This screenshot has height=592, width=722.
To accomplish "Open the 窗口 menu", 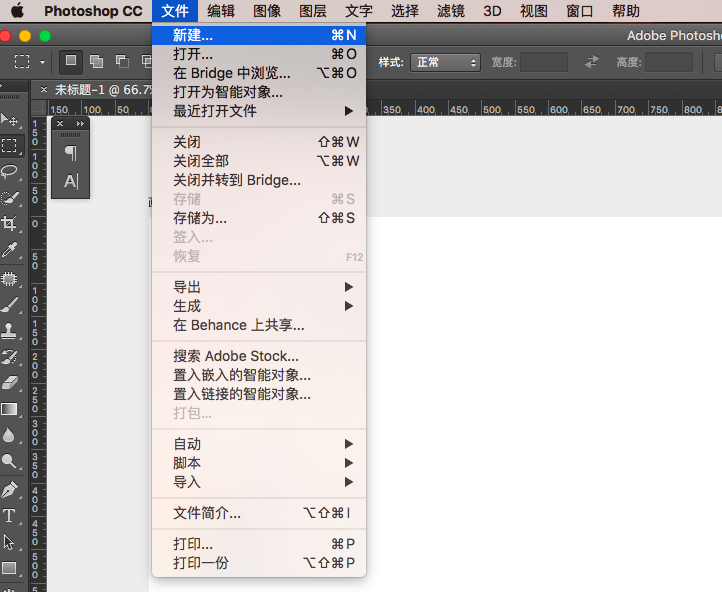I will 580,11.
